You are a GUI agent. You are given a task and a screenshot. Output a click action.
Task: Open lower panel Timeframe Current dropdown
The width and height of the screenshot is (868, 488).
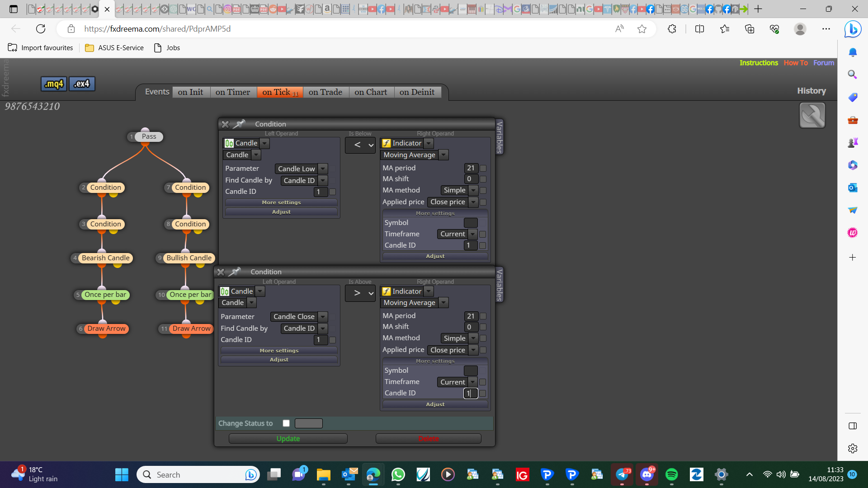[x=457, y=382]
